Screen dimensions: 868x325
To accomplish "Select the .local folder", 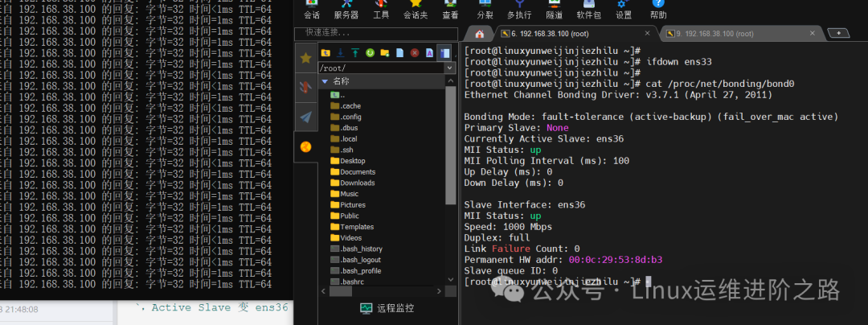I will (344, 139).
